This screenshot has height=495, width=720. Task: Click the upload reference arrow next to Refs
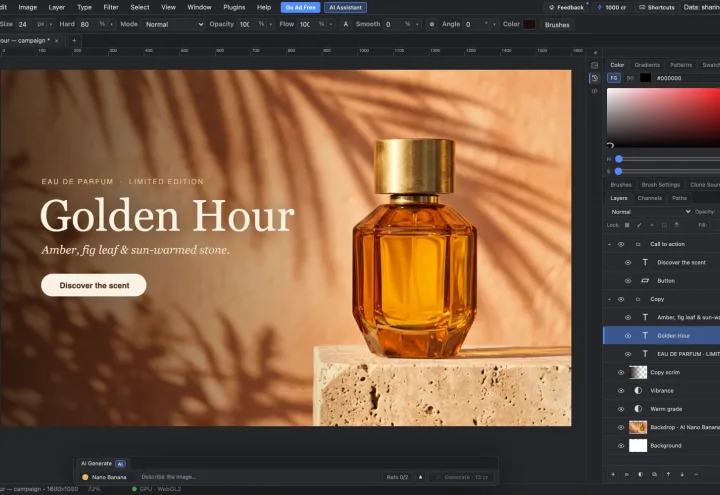tap(420, 477)
